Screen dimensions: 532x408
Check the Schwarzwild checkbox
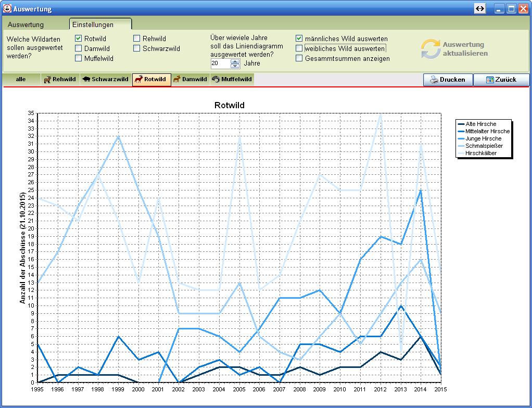(137, 48)
